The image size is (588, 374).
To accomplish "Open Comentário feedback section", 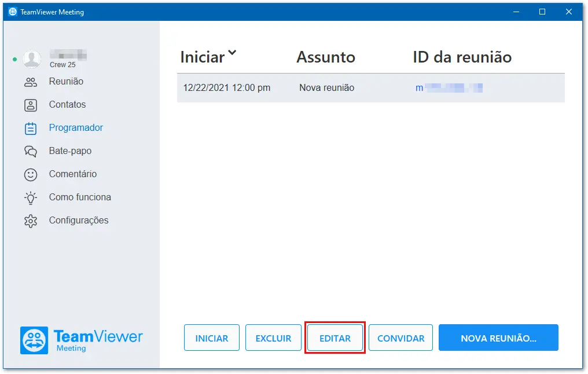I will (73, 174).
